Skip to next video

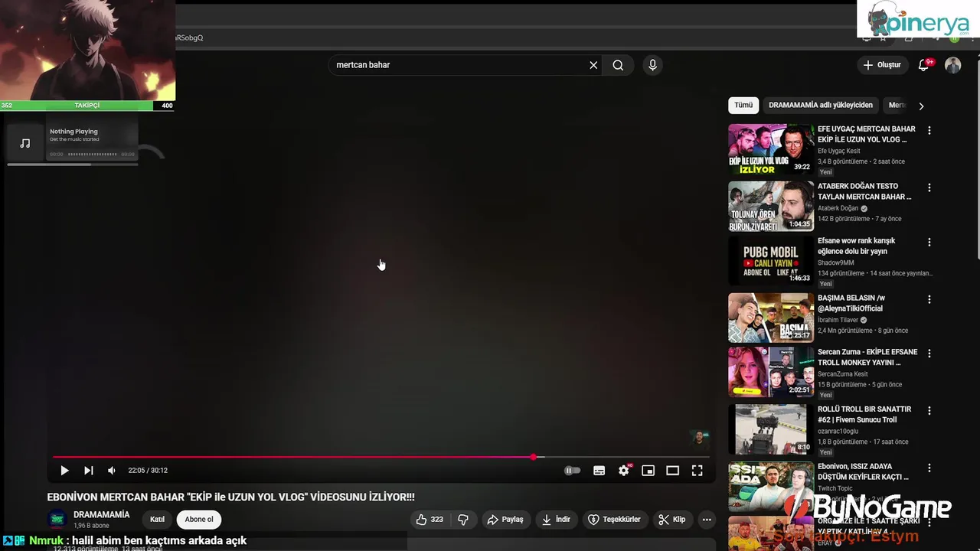[x=89, y=471]
